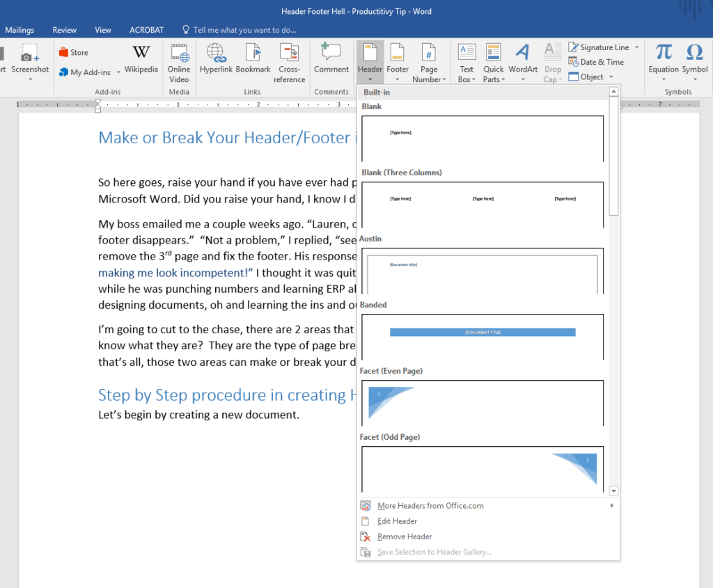Select the Banded header thumbnail
Screen dimensions: 713x588
pos(483,337)
